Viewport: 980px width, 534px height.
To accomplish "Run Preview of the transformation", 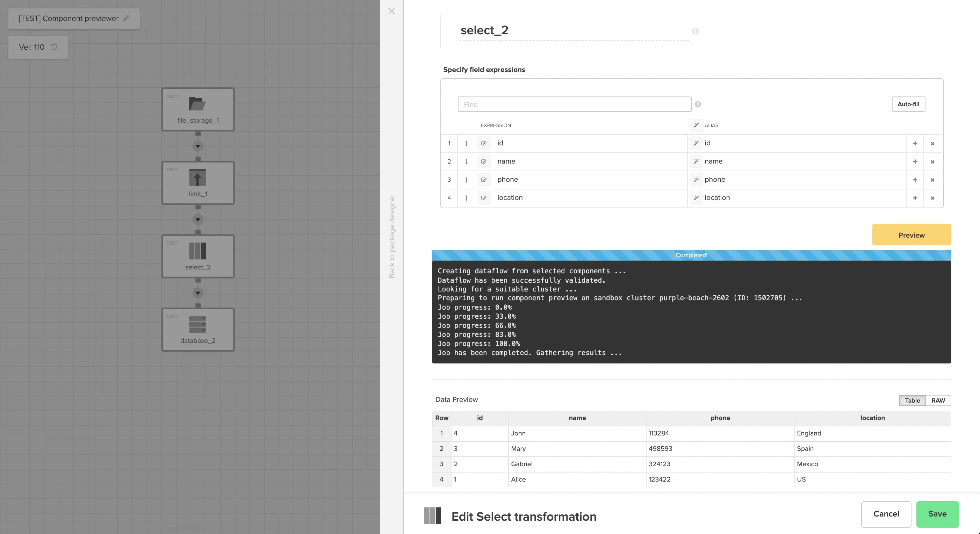I will [x=911, y=234].
